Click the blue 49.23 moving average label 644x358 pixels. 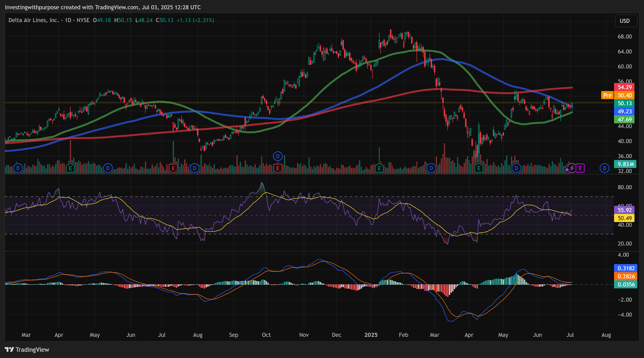point(625,111)
